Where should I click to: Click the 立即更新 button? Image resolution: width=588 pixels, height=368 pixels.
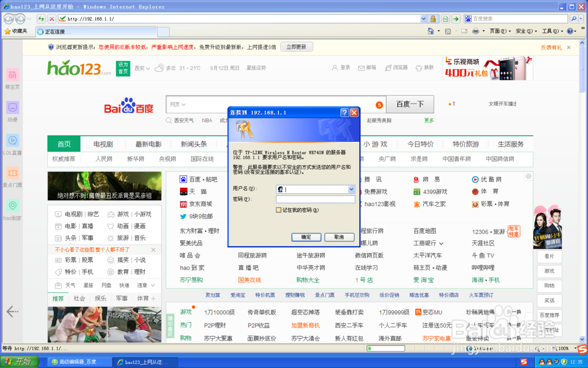point(296,47)
